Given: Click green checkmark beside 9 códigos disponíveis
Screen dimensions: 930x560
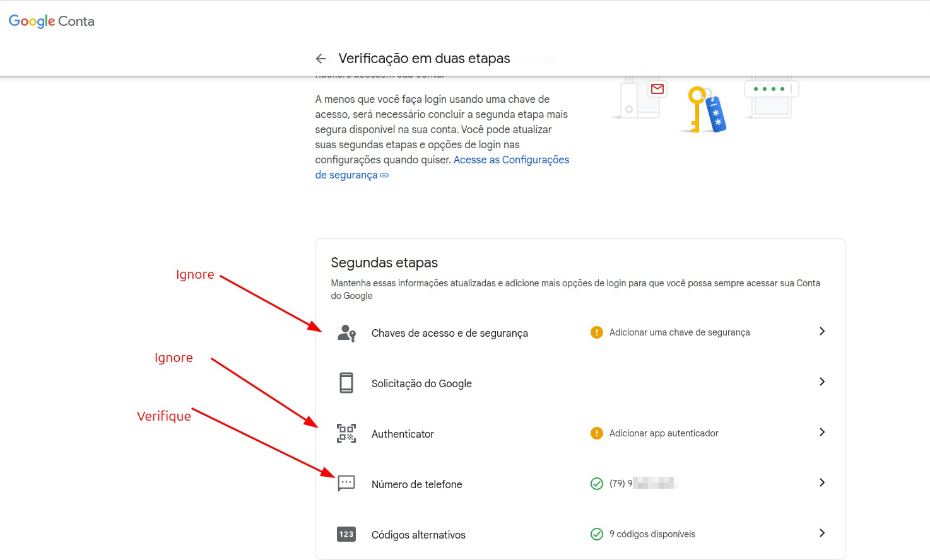Looking at the screenshot, I should (596, 534).
